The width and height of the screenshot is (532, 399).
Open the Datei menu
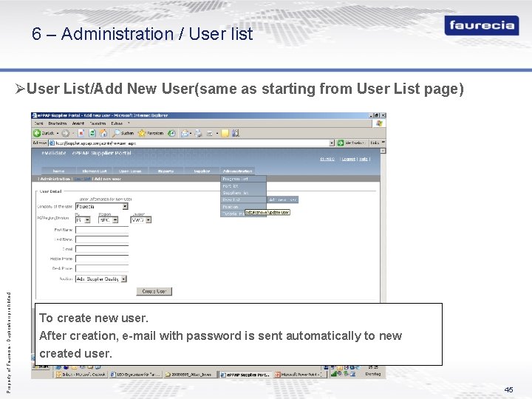[38, 123]
